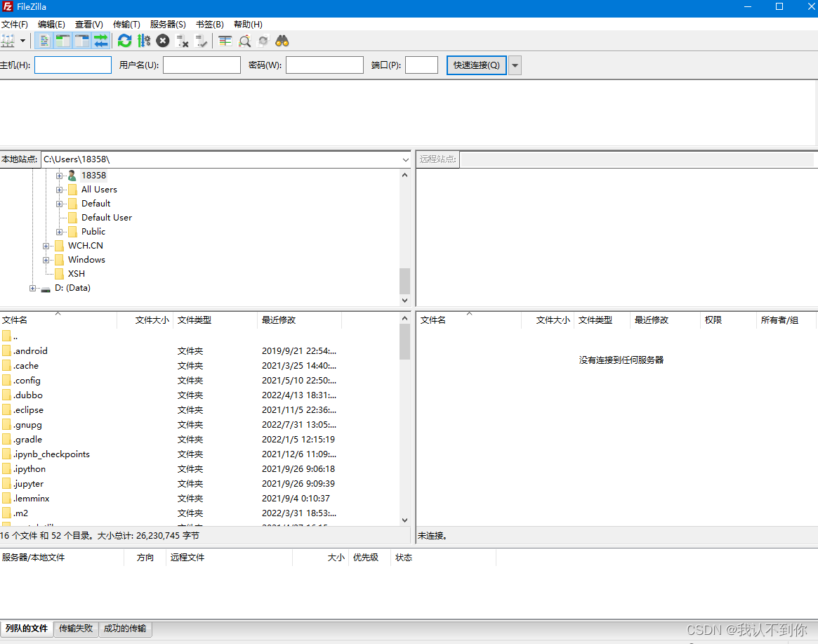
Task: Sort local files by 文件大小 column
Action: (x=145, y=320)
